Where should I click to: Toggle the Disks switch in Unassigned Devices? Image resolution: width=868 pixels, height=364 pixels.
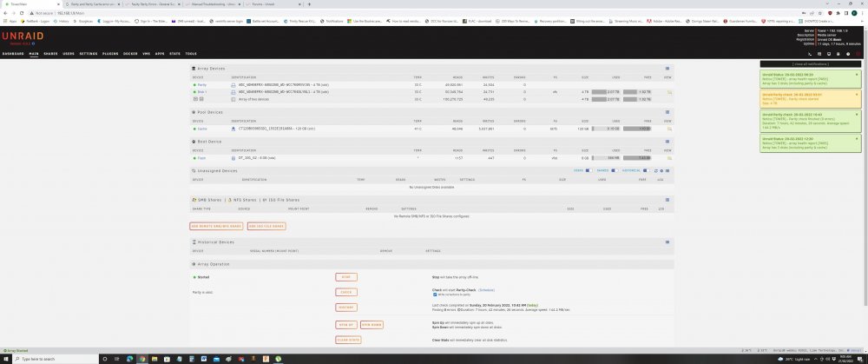(589, 170)
